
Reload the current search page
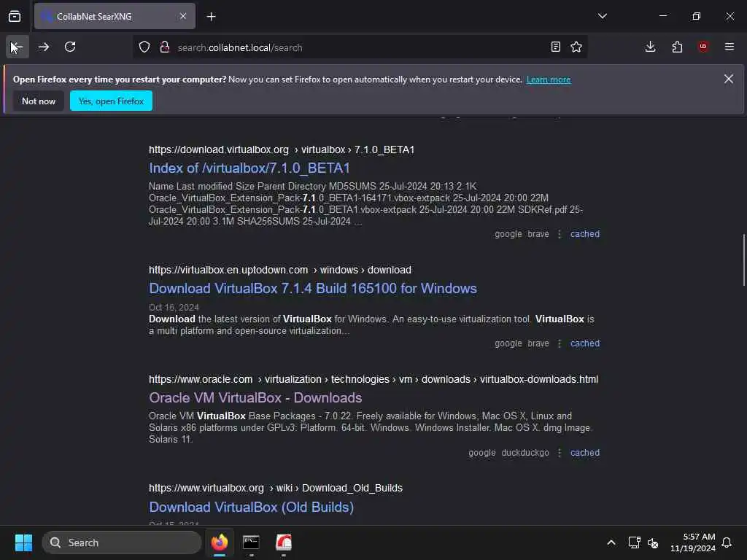click(70, 47)
